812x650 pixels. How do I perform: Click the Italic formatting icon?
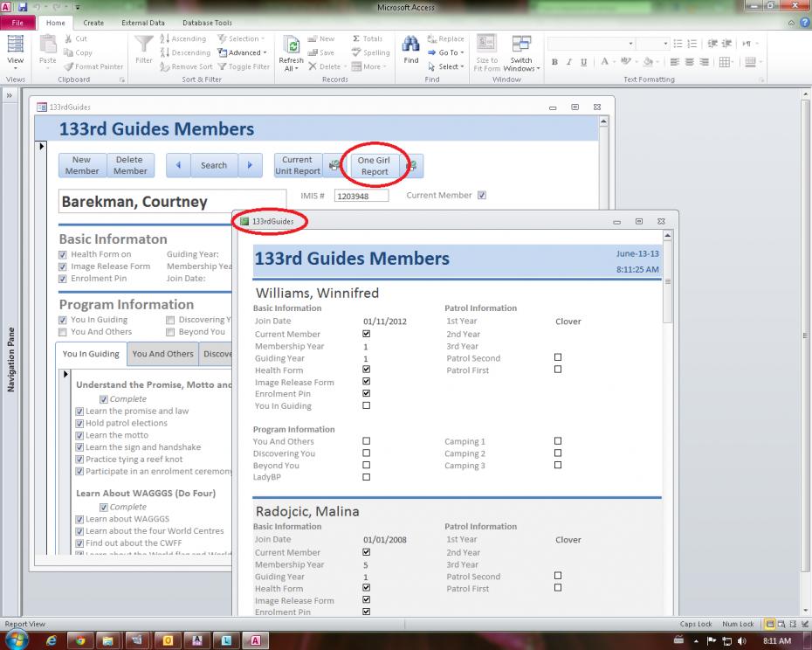pos(569,62)
